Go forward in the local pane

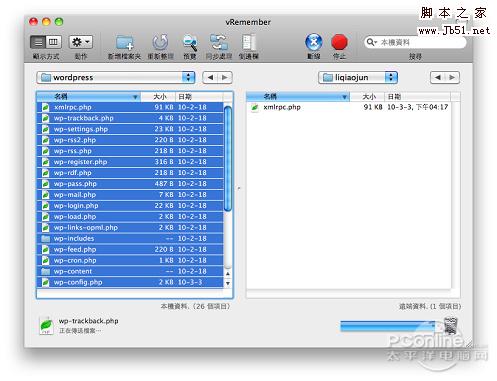click(x=225, y=77)
